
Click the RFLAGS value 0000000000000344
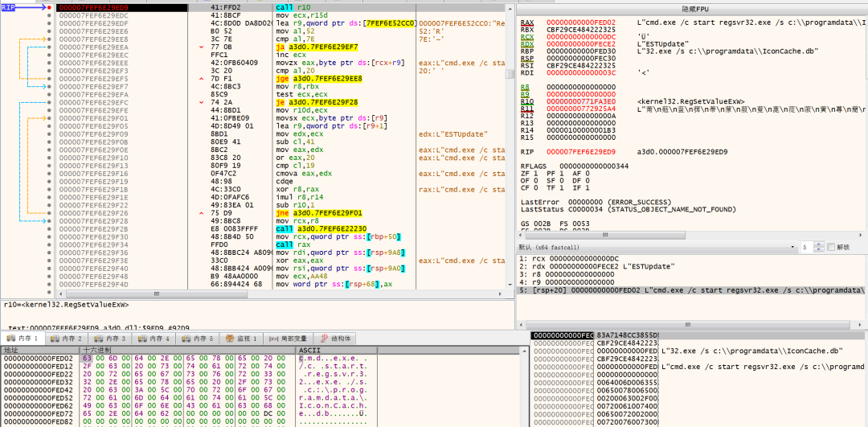(595, 166)
